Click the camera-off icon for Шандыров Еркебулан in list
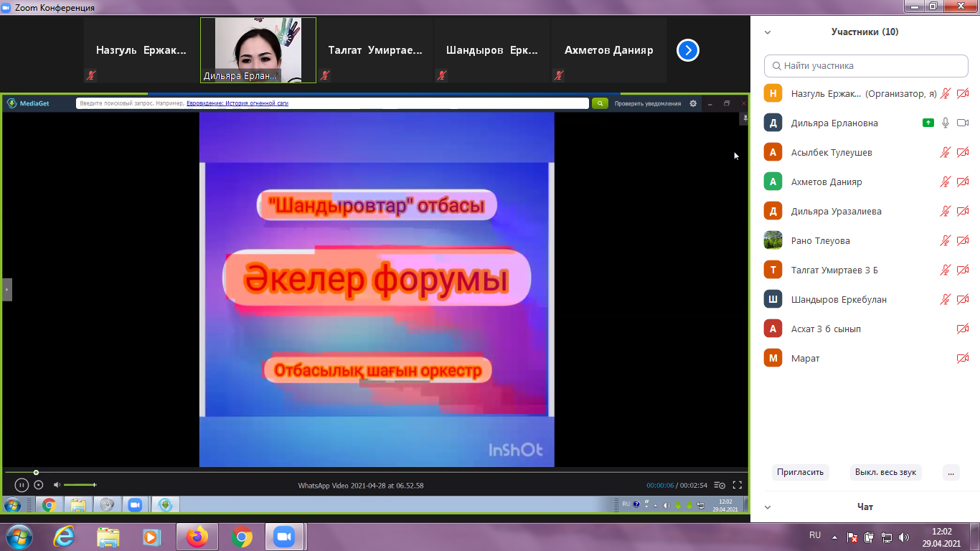This screenshot has height=551, width=980. 963,299
